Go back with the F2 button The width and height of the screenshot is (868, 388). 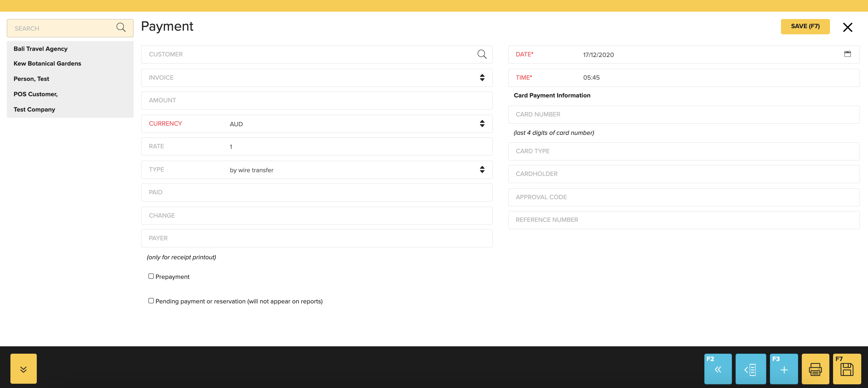(x=718, y=369)
